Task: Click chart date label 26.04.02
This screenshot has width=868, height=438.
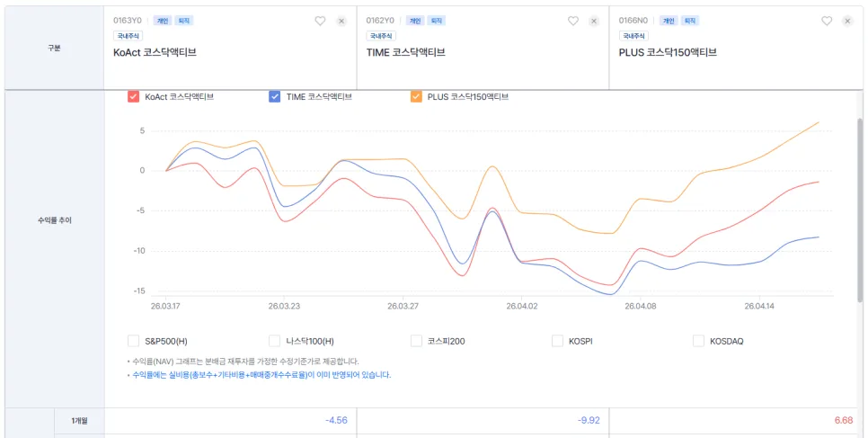Action: click(521, 306)
